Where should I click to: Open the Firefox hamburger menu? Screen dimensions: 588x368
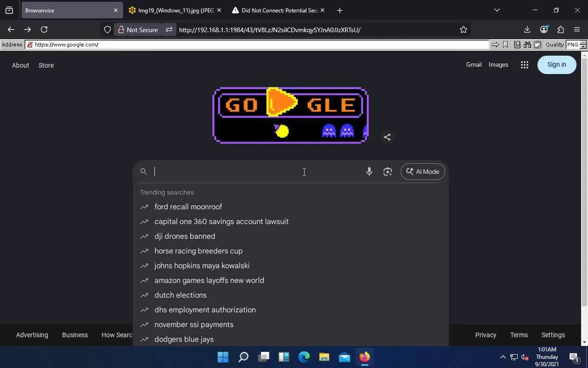click(x=577, y=29)
